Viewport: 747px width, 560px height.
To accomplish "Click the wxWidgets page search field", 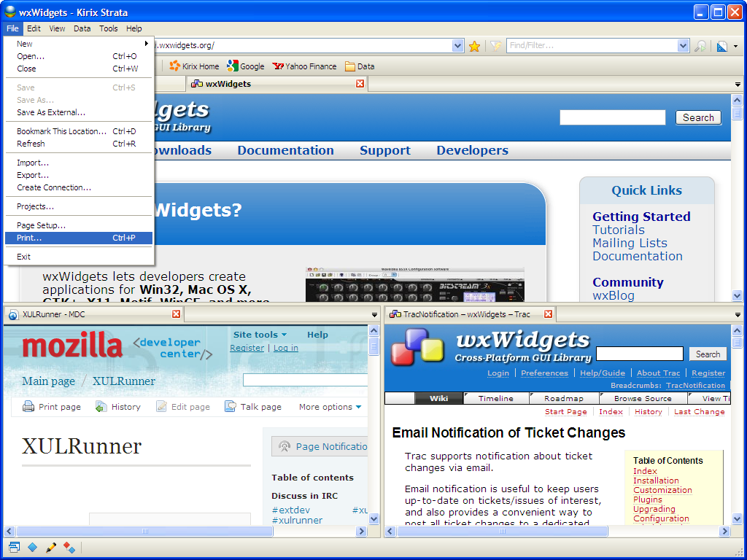I will coord(613,117).
